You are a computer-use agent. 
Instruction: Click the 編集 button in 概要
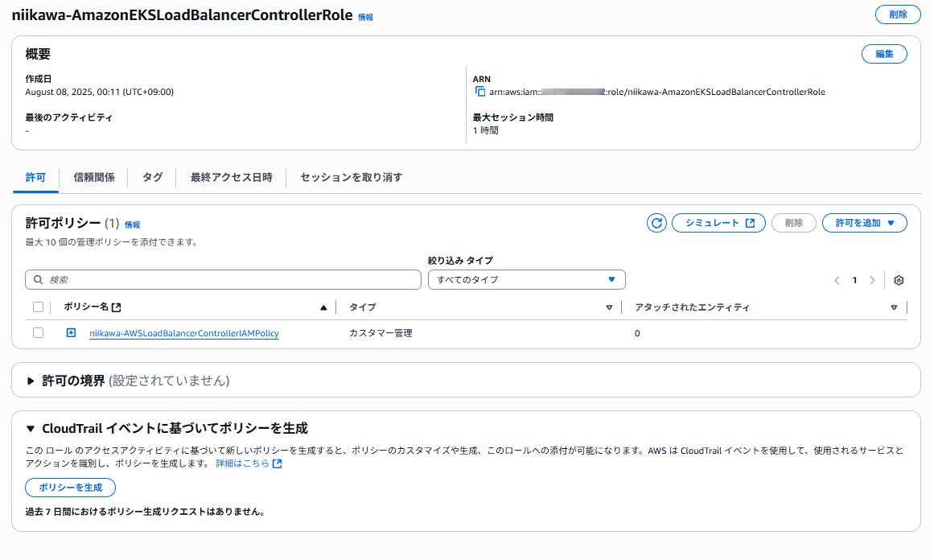pos(884,54)
